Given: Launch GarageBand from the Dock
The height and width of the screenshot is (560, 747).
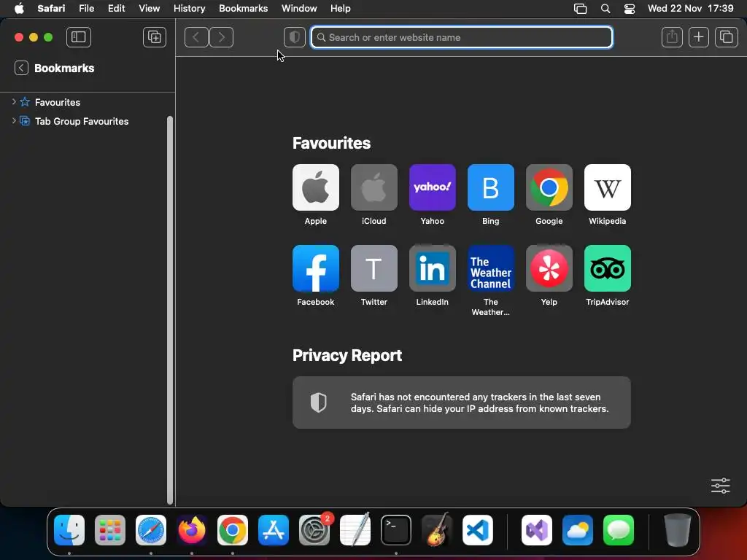Looking at the screenshot, I should pos(437,530).
